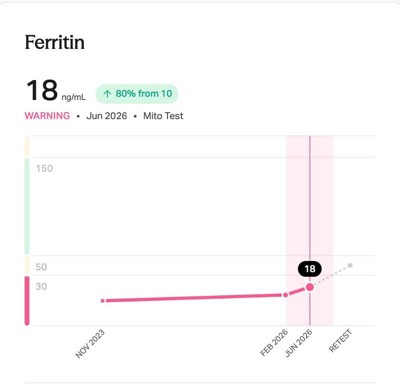This screenshot has width=400, height=387.
Task: Click the pink trend line between Nov and Feb
Action: pos(194,298)
